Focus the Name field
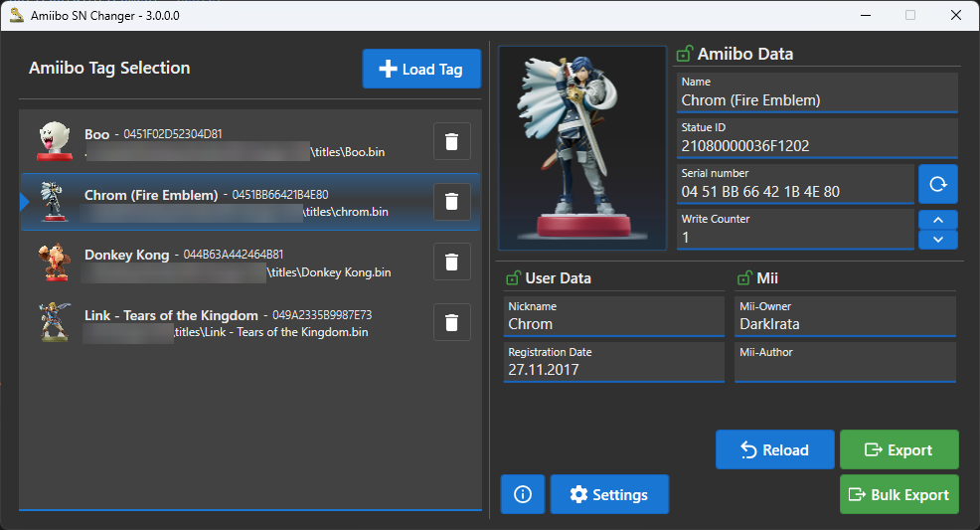This screenshot has height=530, width=980. (x=817, y=92)
